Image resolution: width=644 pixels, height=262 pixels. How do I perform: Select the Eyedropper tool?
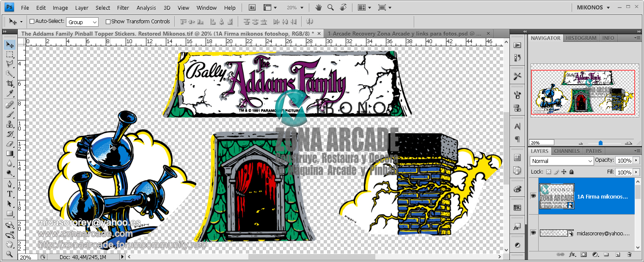[10, 94]
